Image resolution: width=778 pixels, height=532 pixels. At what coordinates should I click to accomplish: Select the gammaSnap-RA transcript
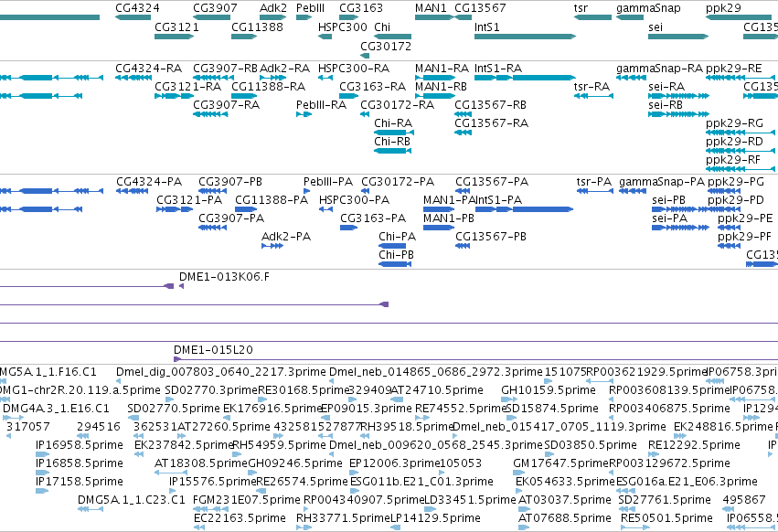point(631,78)
